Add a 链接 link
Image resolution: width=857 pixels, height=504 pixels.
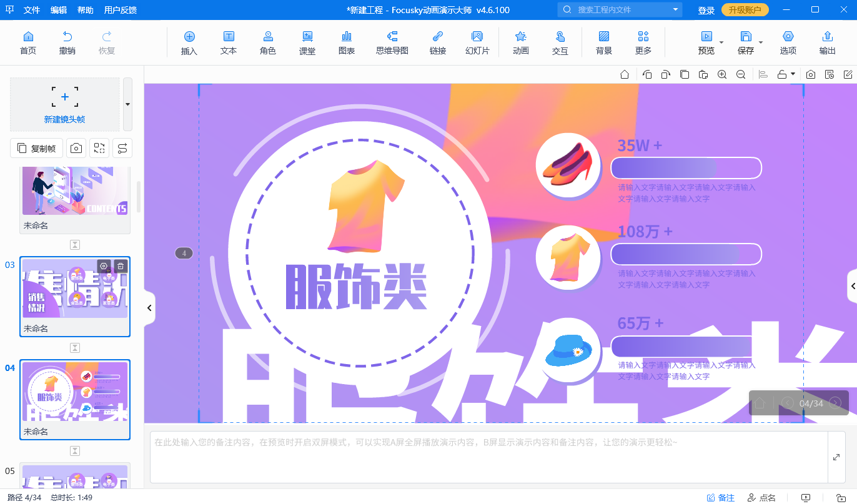point(438,42)
